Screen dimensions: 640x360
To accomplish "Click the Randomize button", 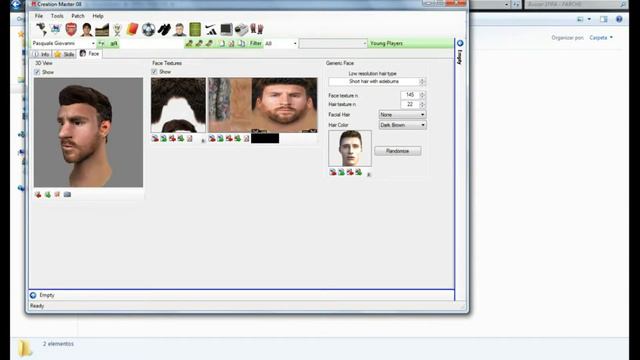I will click(398, 151).
